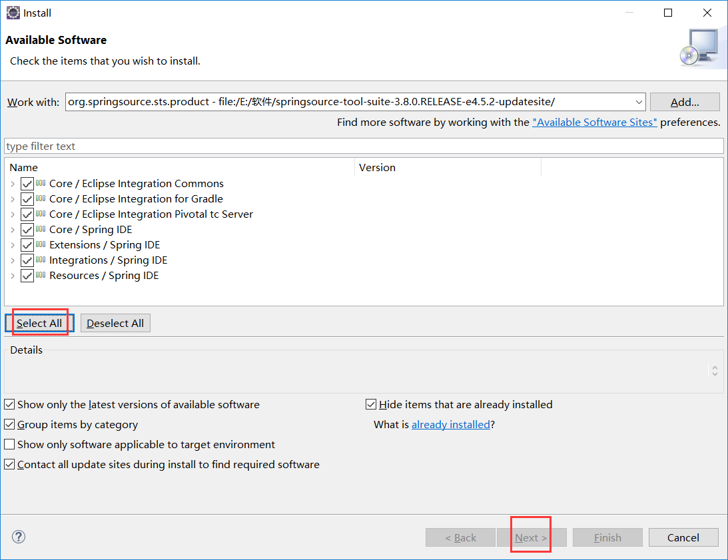Expand Core / Eclipse Integration for Gradle node
The width and height of the screenshot is (728, 560).
[x=13, y=199]
